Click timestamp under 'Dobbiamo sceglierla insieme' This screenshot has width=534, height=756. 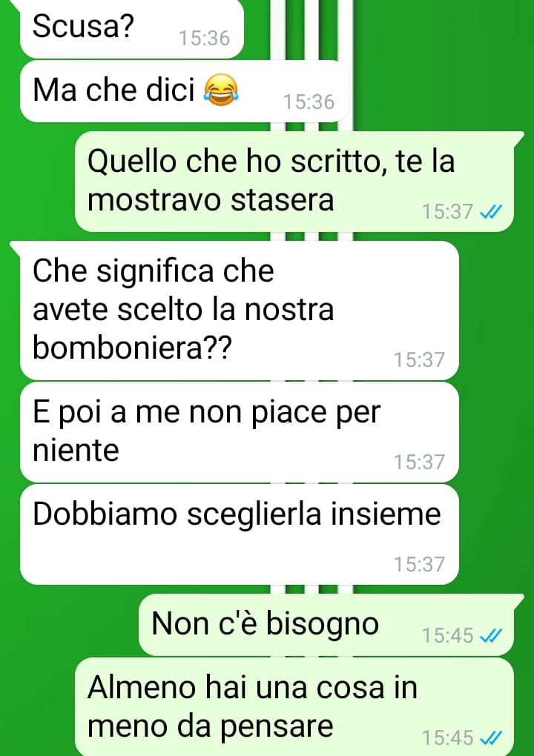419,564
